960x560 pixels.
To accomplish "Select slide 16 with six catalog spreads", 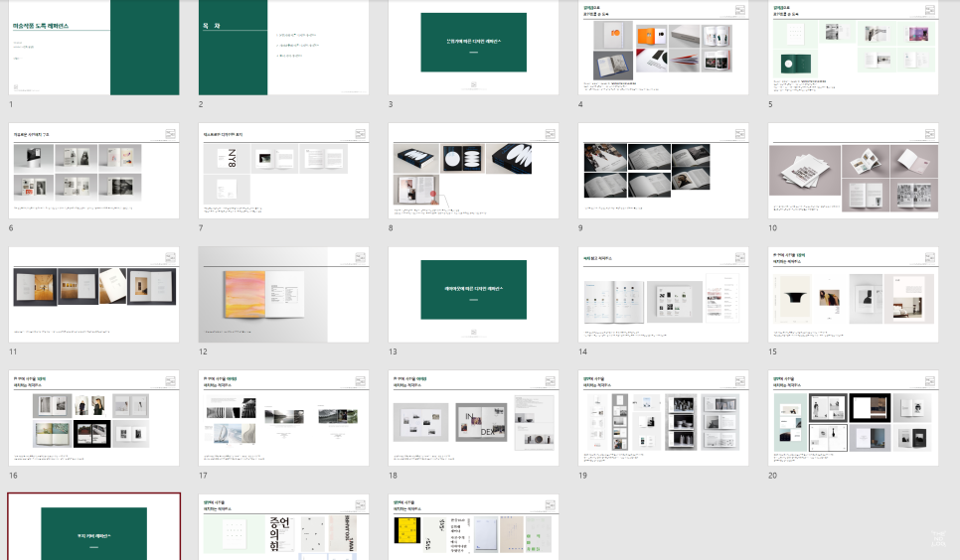I will (x=93, y=418).
